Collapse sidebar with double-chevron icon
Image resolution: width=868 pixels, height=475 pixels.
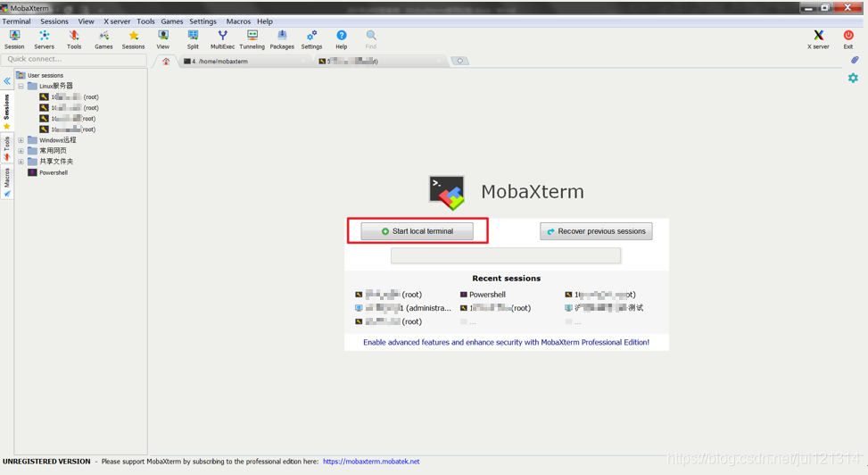pyautogui.click(x=7, y=81)
